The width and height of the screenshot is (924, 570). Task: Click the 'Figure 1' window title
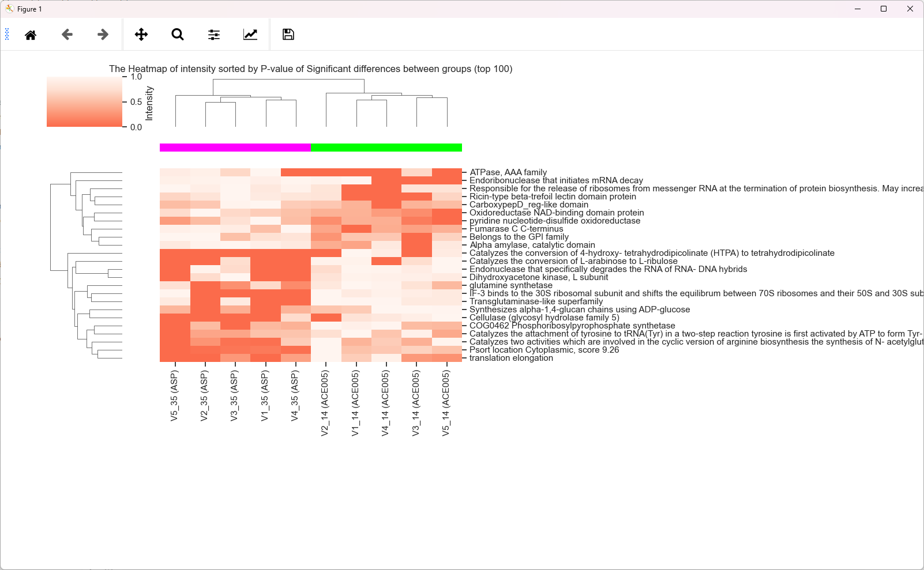click(29, 9)
